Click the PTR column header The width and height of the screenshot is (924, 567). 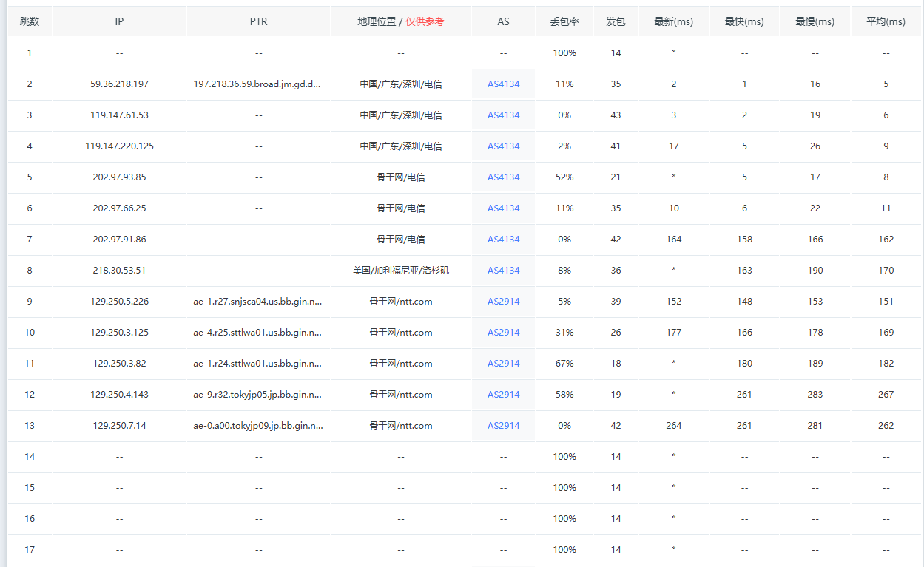[x=258, y=22]
